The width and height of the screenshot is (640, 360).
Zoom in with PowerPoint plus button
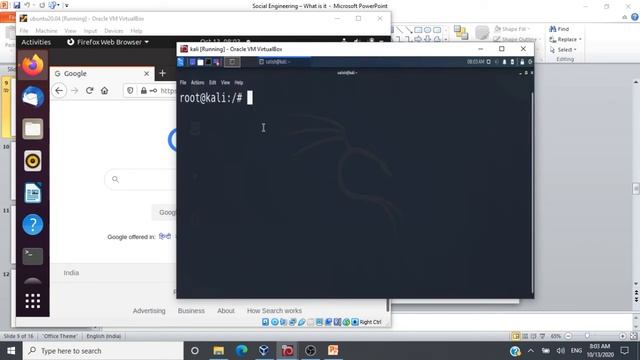point(622,336)
